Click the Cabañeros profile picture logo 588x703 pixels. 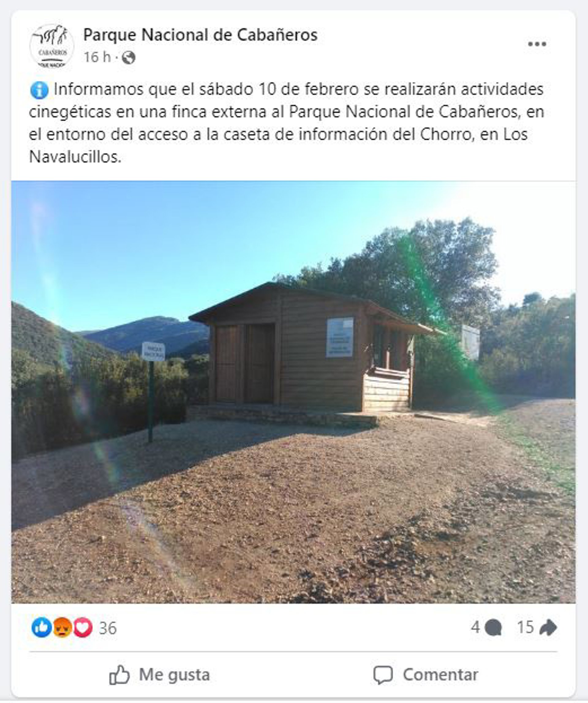point(51,46)
